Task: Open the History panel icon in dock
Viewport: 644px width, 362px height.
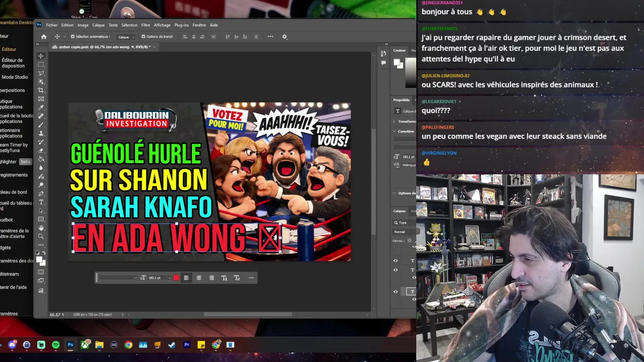Action: pyautogui.click(x=383, y=53)
